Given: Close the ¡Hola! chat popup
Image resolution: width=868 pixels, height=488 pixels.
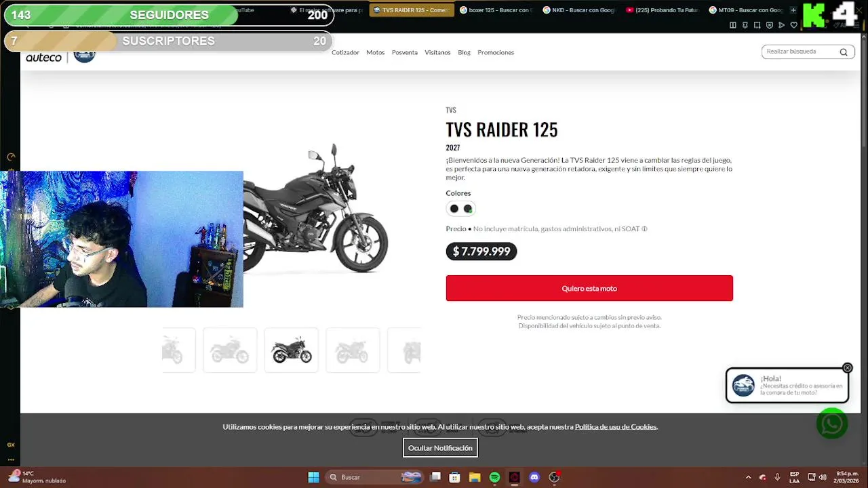Looking at the screenshot, I should coord(847,368).
